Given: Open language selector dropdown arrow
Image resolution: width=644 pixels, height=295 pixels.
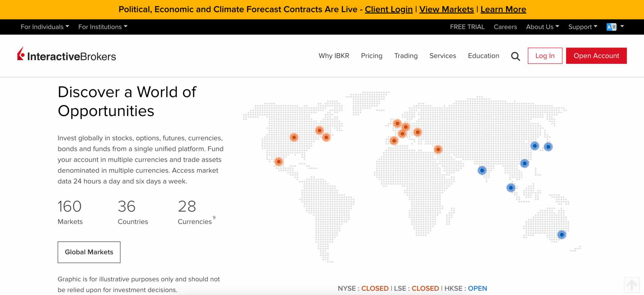Looking at the screenshot, I should click(622, 26).
